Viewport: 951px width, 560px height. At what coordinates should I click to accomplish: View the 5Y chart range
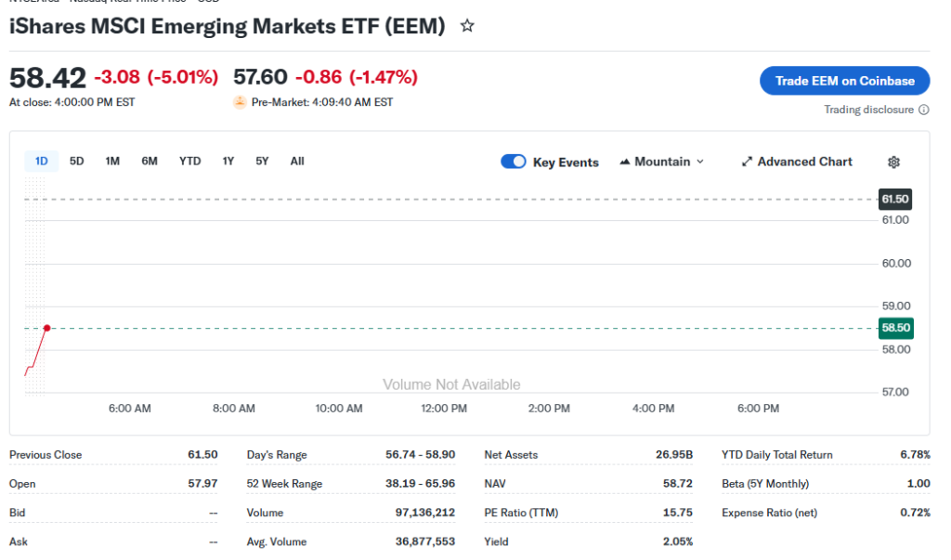click(262, 162)
